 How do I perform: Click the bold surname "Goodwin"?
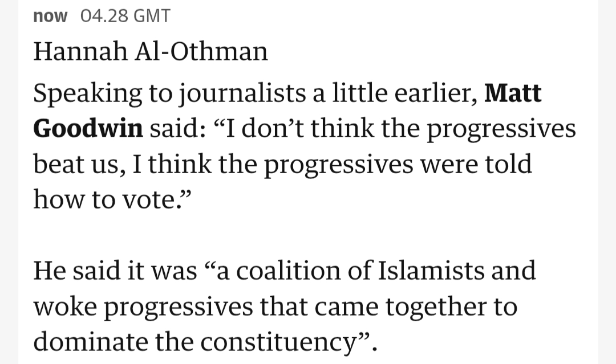coord(88,129)
